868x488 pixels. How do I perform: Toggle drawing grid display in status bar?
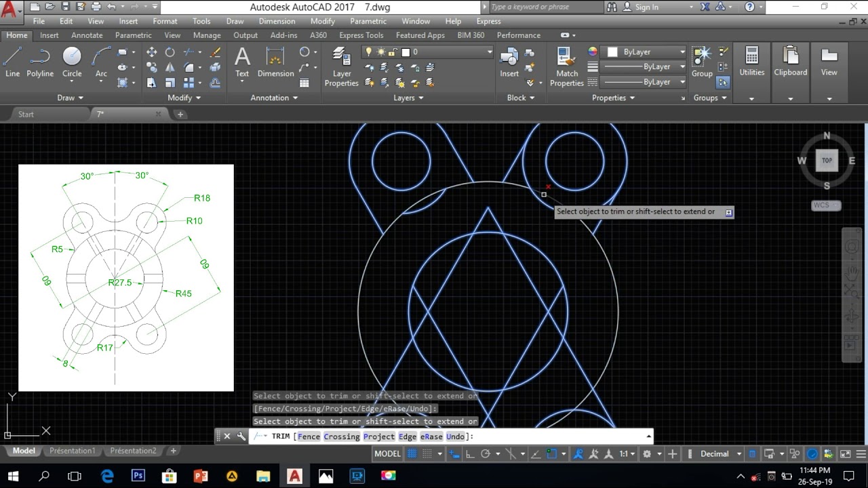tap(412, 454)
